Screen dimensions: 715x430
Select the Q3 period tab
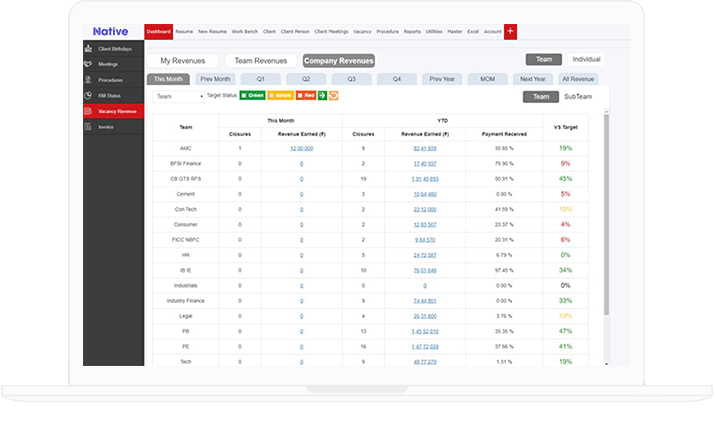coord(351,79)
